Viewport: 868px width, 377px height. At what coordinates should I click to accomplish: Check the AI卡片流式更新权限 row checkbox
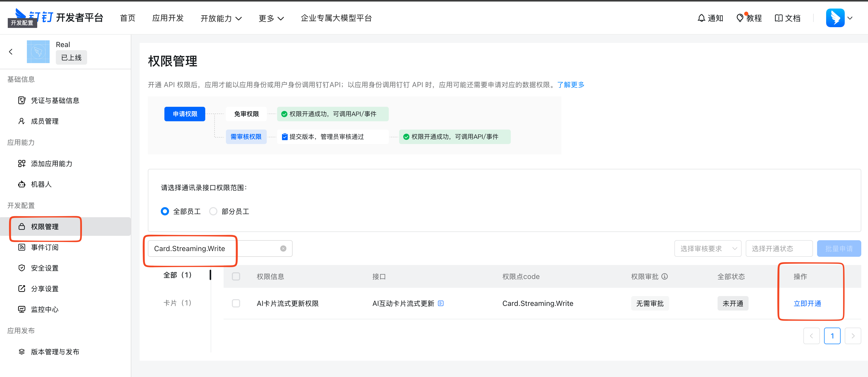236,303
